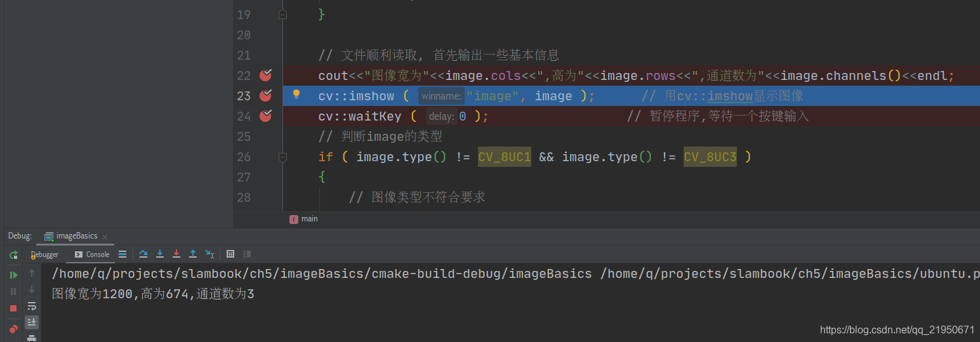Click the Step Out icon
The width and height of the screenshot is (980, 342).
193,254
